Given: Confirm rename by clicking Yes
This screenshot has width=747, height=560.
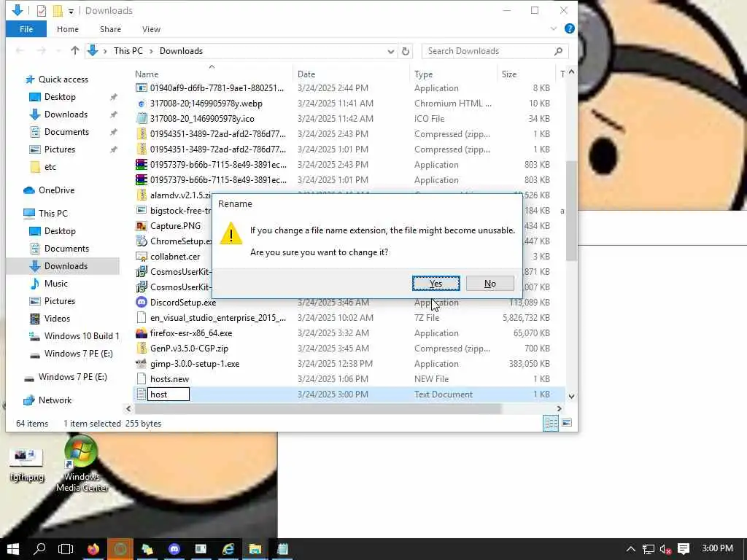Looking at the screenshot, I should click(x=436, y=284).
